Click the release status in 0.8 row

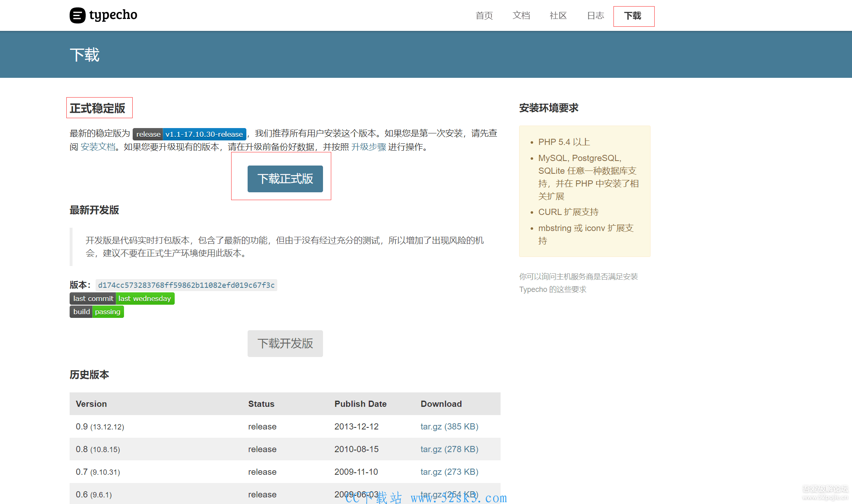(262, 449)
